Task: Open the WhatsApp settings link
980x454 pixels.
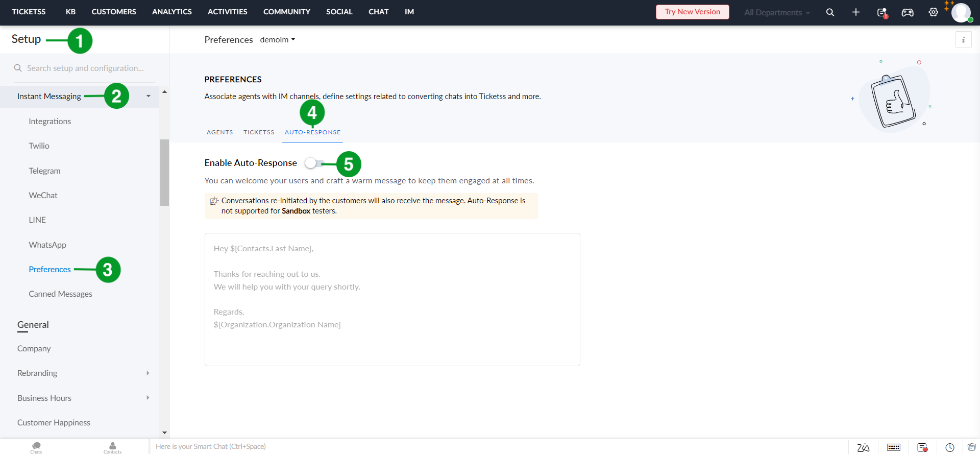Action: pos(47,245)
